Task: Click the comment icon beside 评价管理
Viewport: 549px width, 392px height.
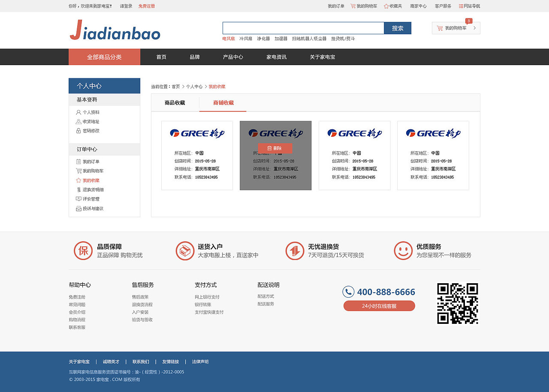Action: point(78,199)
